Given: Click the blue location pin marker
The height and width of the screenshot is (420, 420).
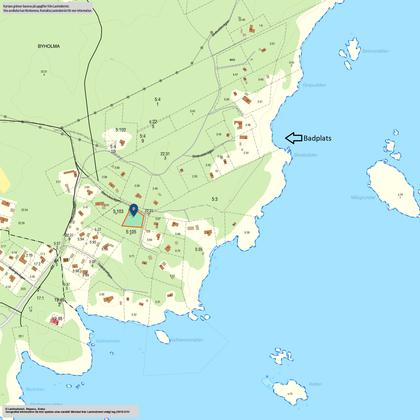Looking at the screenshot, I should (134, 210).
